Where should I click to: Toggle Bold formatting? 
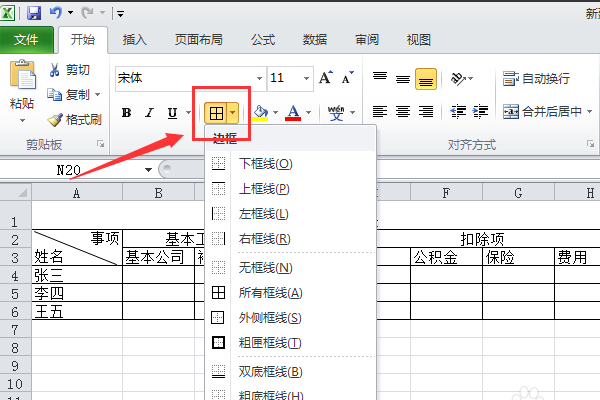pyautogui.click(x=126, y=113)
